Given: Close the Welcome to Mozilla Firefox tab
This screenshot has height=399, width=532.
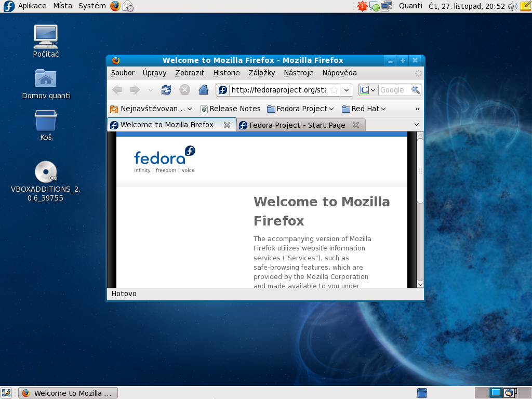Looking at the screenshot, I should pyautogui.click(x=227, y=125).
